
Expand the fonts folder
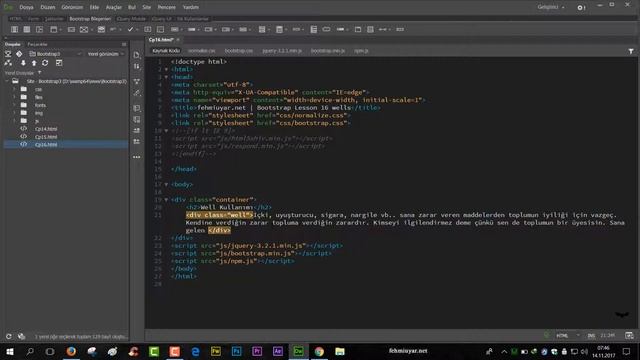(14, 105)
